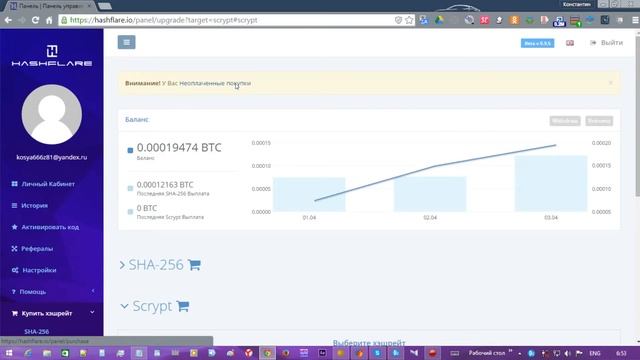Click the blue Beta version badge
Screen dimensions: 640x360
[538, 43]
